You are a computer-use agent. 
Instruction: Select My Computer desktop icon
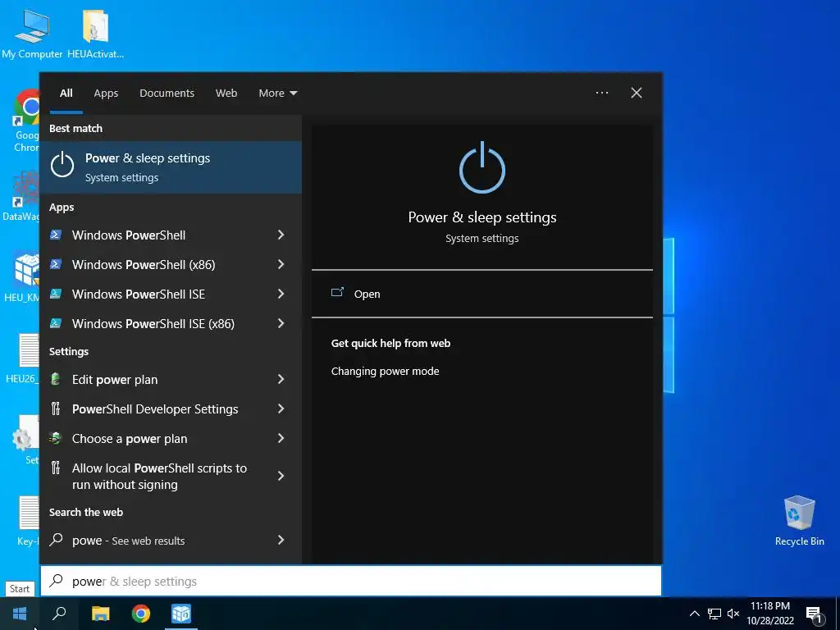32,33
